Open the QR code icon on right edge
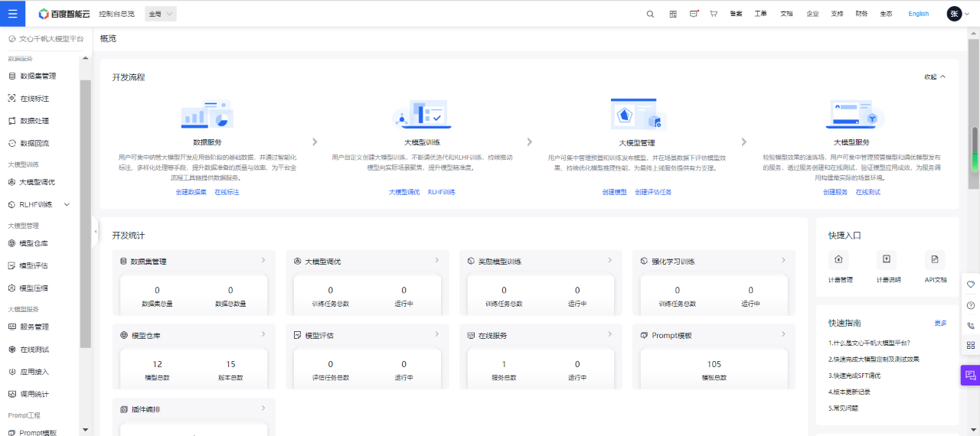Image resolution: width=980 pixels, height=436 pixels. coord(971,345)
